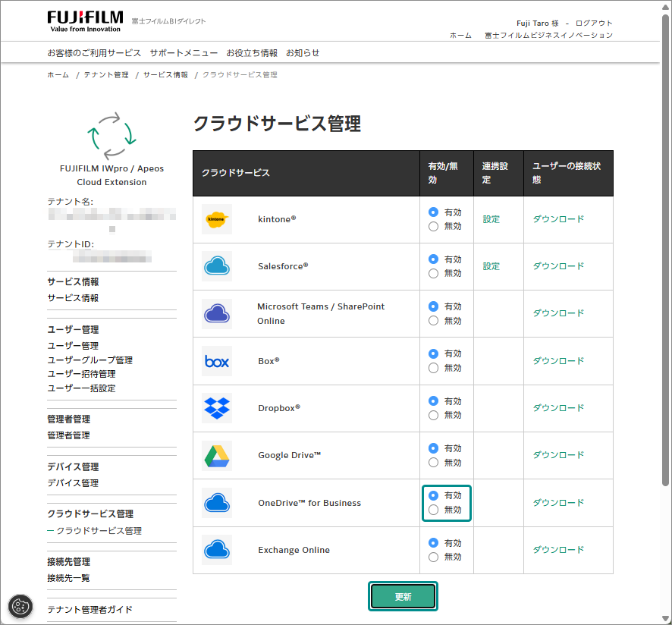672x625 pixels.
Task: Click ダウンロード for kintone
Action: click(x=558, y=219)
